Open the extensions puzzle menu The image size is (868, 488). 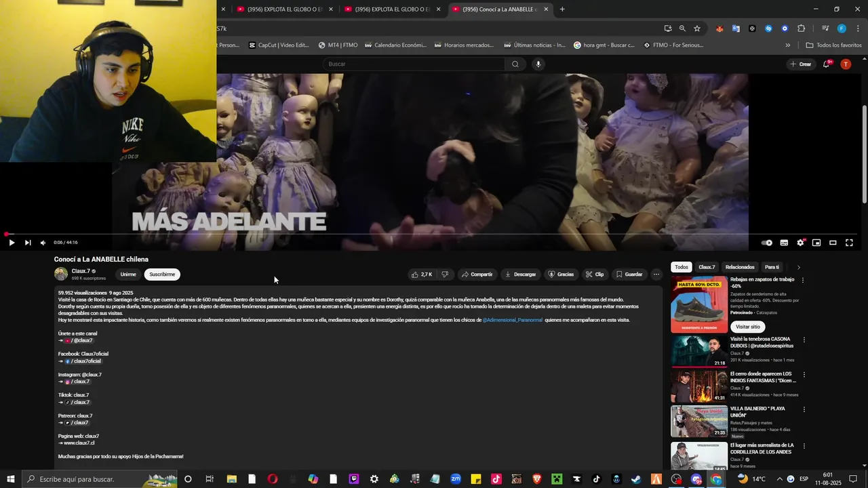coord(802,28)
